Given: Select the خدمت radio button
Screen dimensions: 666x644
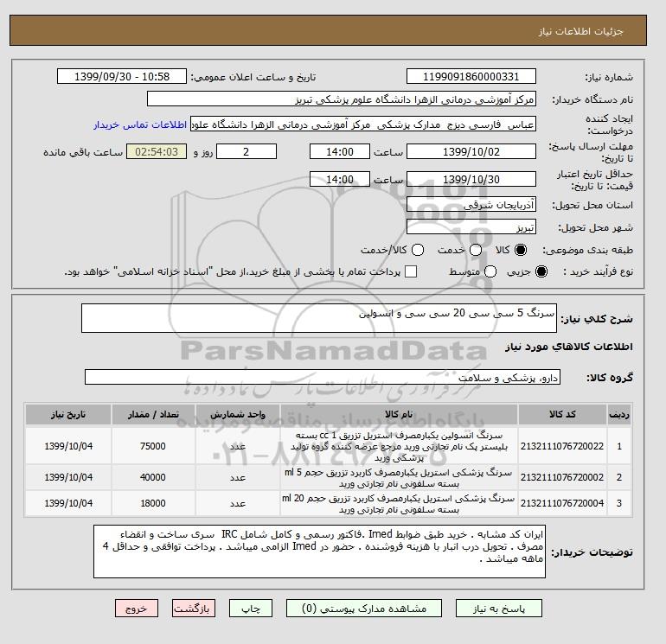Looking at the screenshot, I should pyautogui.click(x=476, y=250).
